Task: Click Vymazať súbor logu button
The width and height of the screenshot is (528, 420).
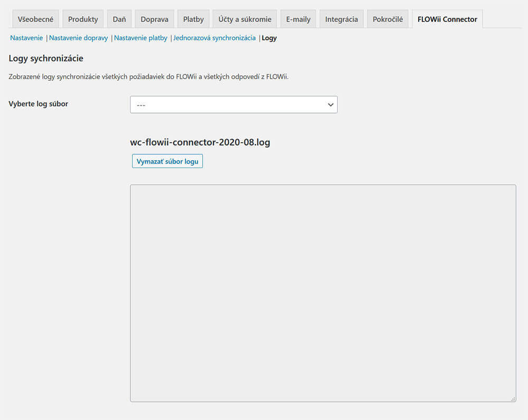Action: click(x=167, y=161)
